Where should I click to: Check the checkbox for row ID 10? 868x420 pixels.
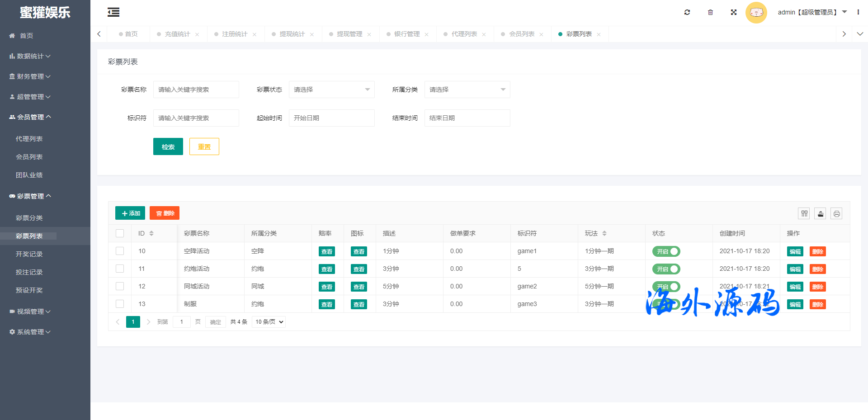pos(120,251)
